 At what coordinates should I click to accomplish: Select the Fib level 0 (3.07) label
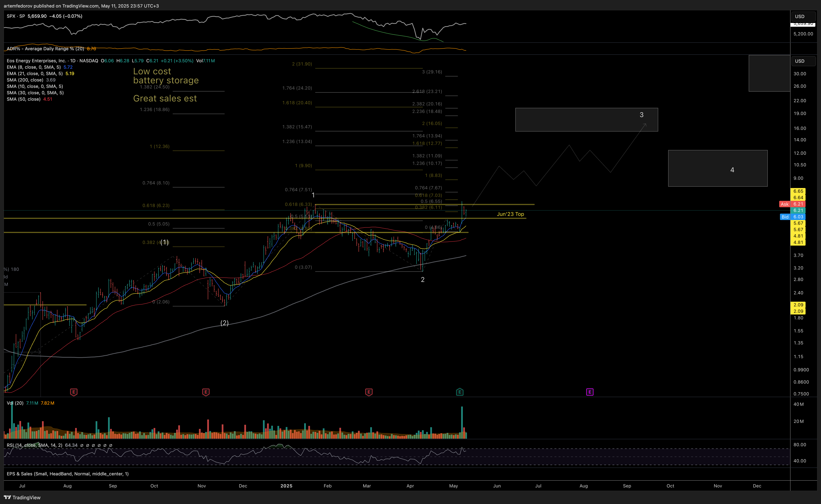pos(303,267)
